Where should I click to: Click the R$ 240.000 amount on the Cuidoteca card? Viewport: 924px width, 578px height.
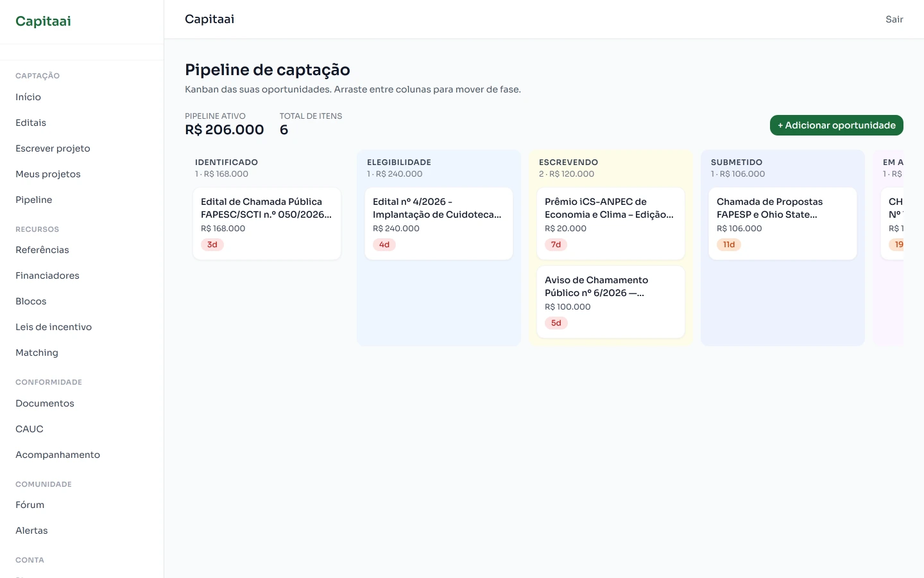tap(396, 229)
